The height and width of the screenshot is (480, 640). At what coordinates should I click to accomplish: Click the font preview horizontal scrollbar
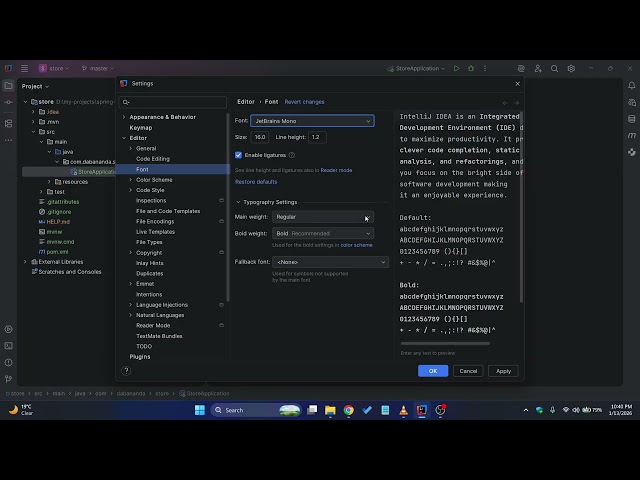pyautogui.click(x=445, y=344)
